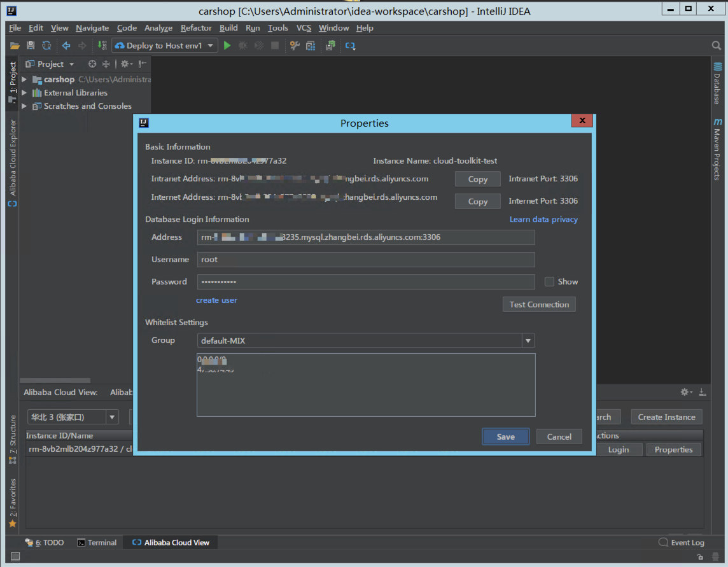Click the Search Everywhere magnifier icon
The height and width of the screenshot is (567, 728).
(716, 46)
